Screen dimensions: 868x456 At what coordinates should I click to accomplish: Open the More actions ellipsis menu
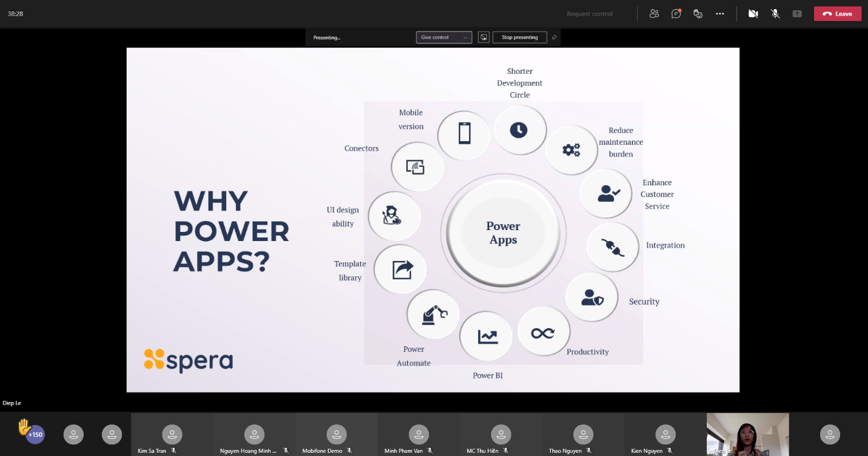tap(720, 13)
